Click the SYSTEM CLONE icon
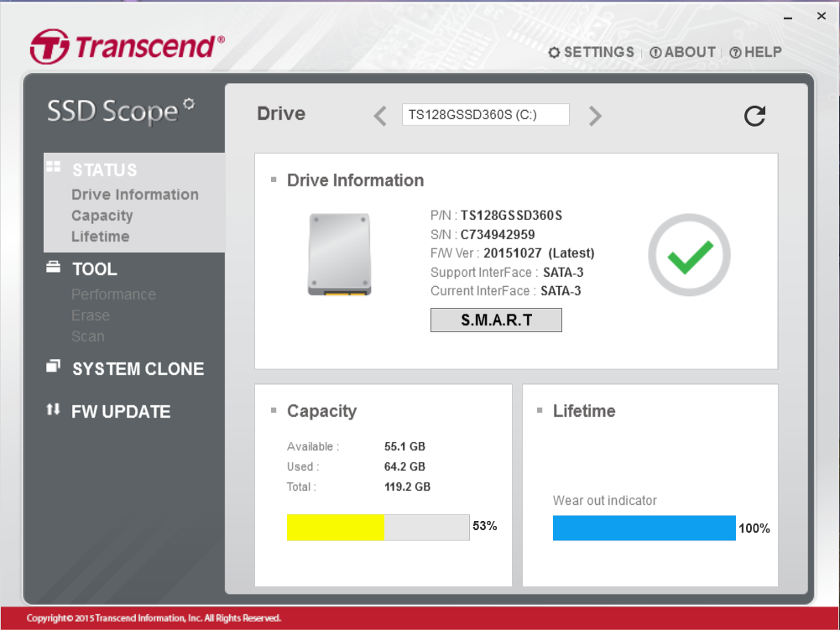The image size is (840, 630). pos(53,367)
